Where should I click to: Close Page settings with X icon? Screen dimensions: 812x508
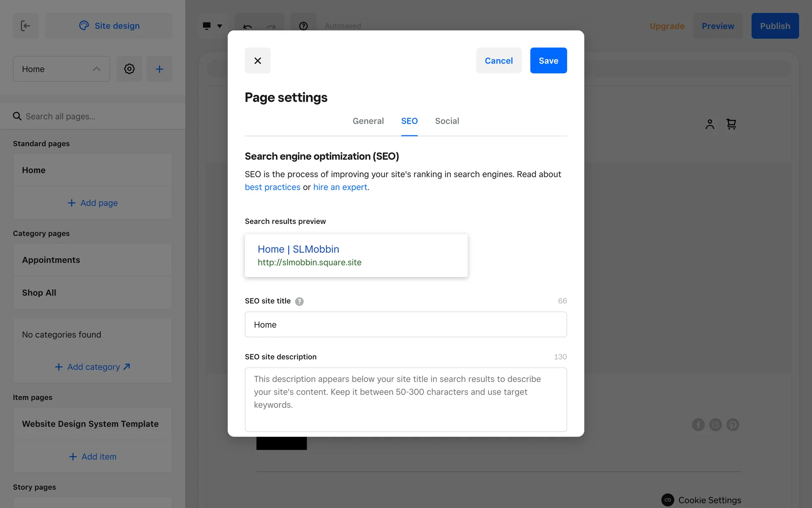(x=258, y=61)
